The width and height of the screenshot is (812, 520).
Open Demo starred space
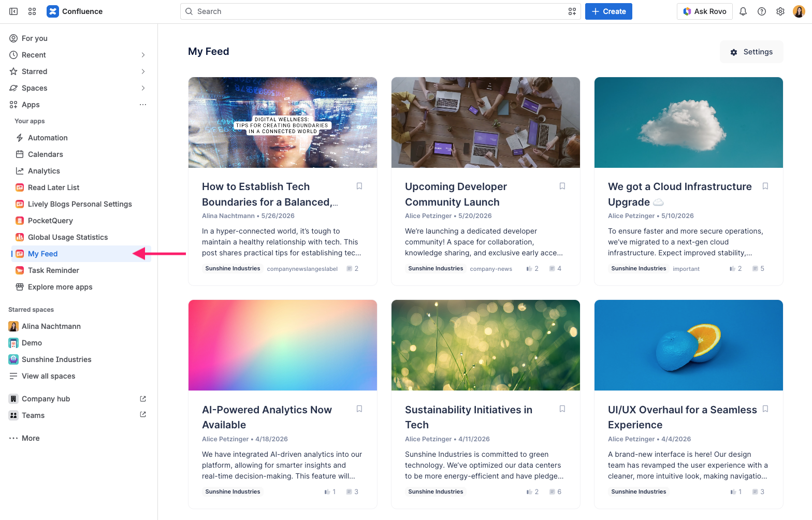click(x=78, y=343)
